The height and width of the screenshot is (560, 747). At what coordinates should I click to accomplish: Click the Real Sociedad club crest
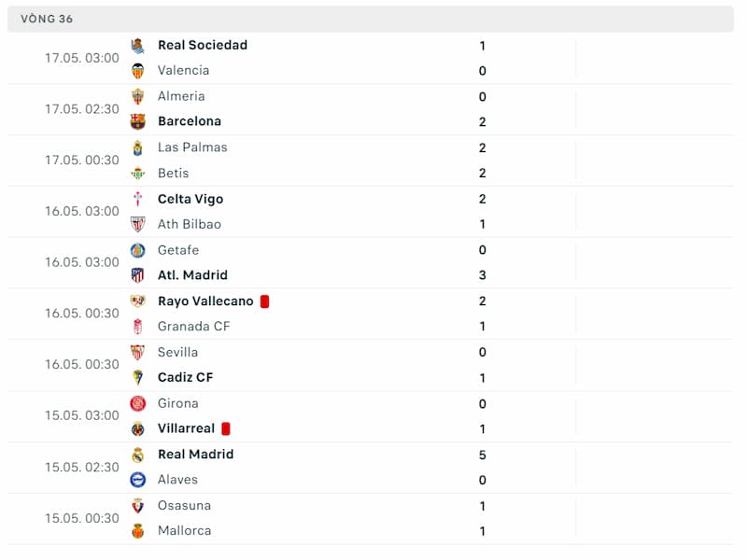(138, 45)
